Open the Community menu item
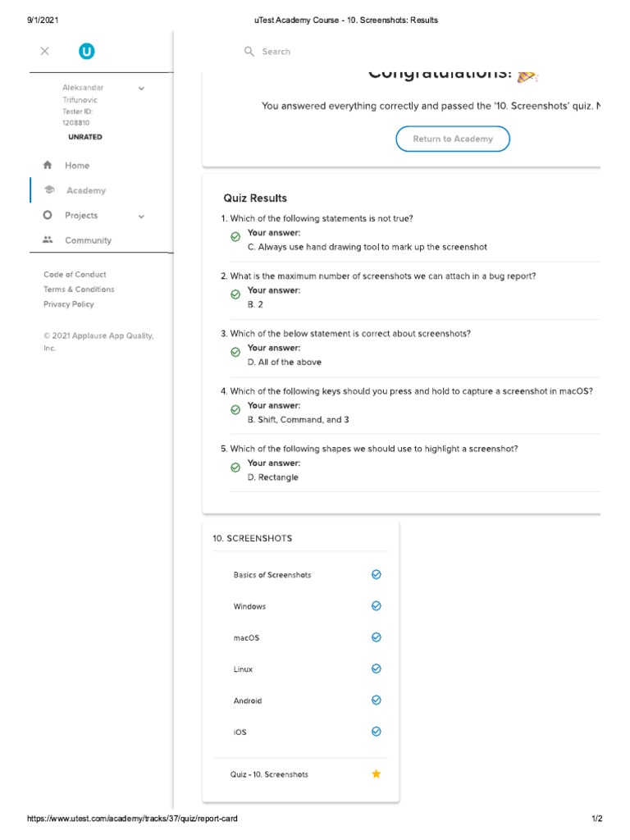This screenshot has width=630, height=840. click(89, 240)
